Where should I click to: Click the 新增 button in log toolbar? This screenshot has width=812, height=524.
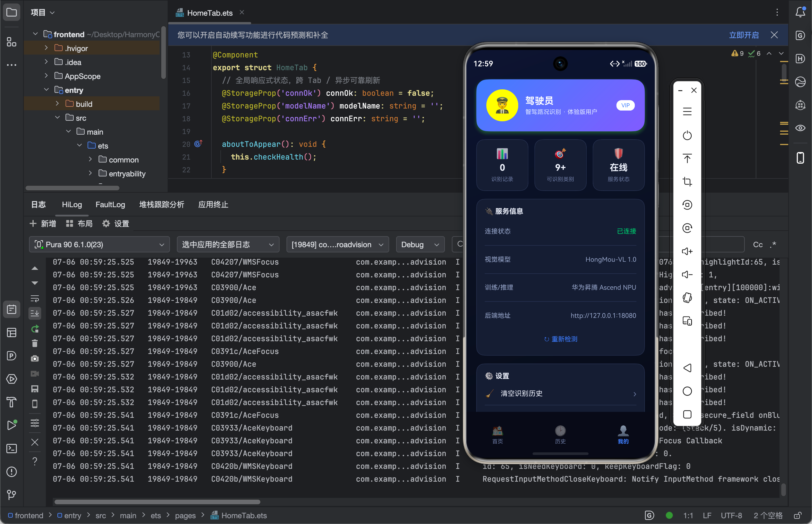[43, 223]
